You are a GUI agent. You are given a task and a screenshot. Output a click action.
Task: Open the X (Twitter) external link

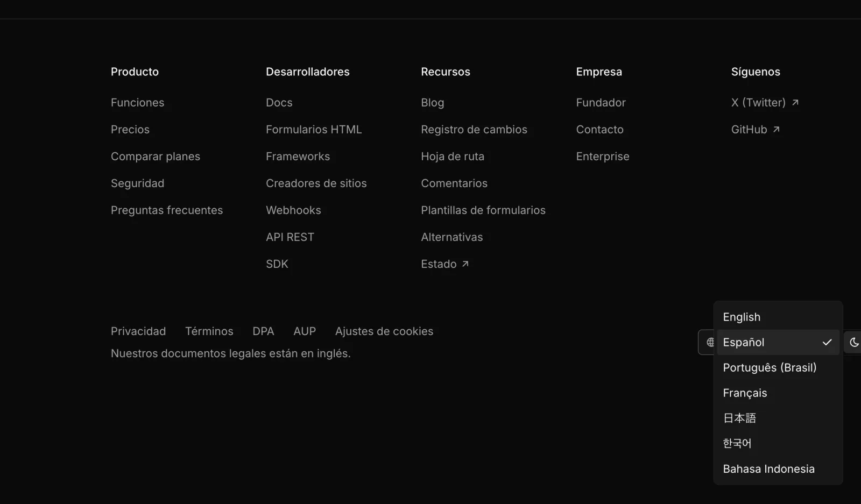[x=765, y=102]
